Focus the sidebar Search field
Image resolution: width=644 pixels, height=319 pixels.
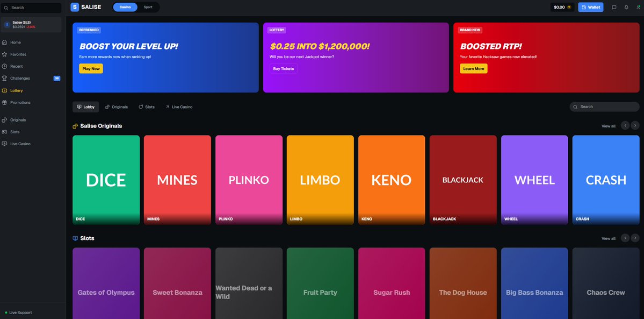[x=31, y=8]
